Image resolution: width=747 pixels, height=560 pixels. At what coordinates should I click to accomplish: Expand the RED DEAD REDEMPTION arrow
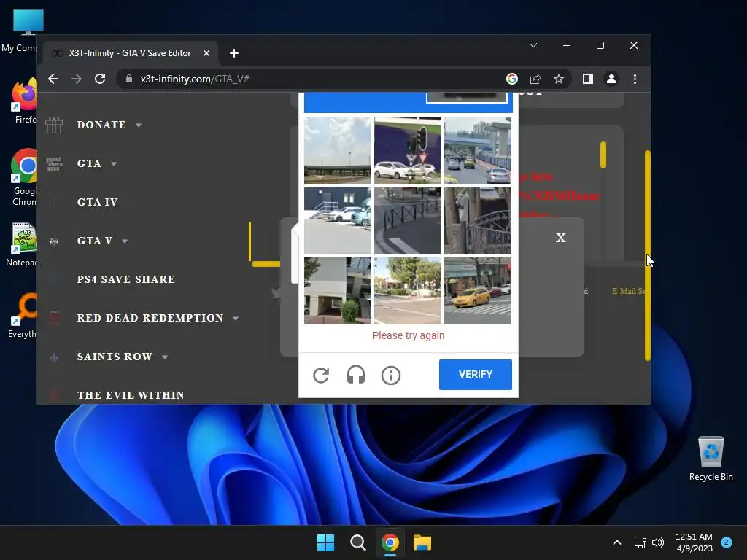pos(236,318)
